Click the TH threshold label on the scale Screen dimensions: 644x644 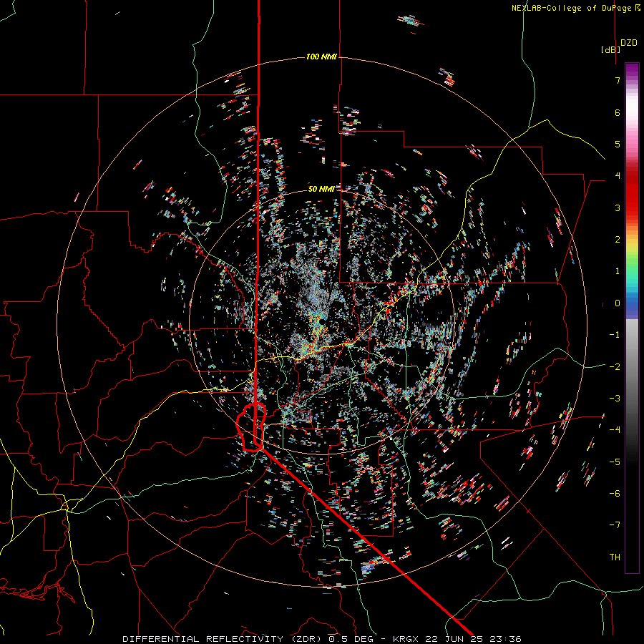[615, 557]
